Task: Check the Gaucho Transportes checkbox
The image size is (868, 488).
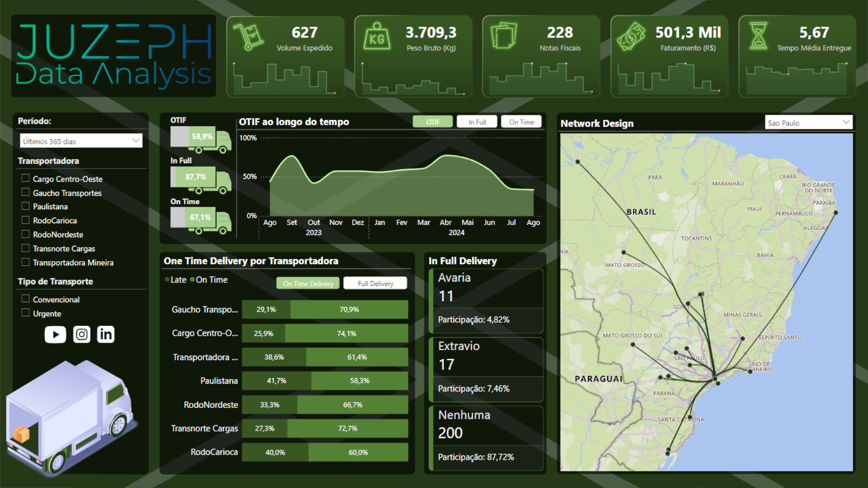Action: coord(26,192)
